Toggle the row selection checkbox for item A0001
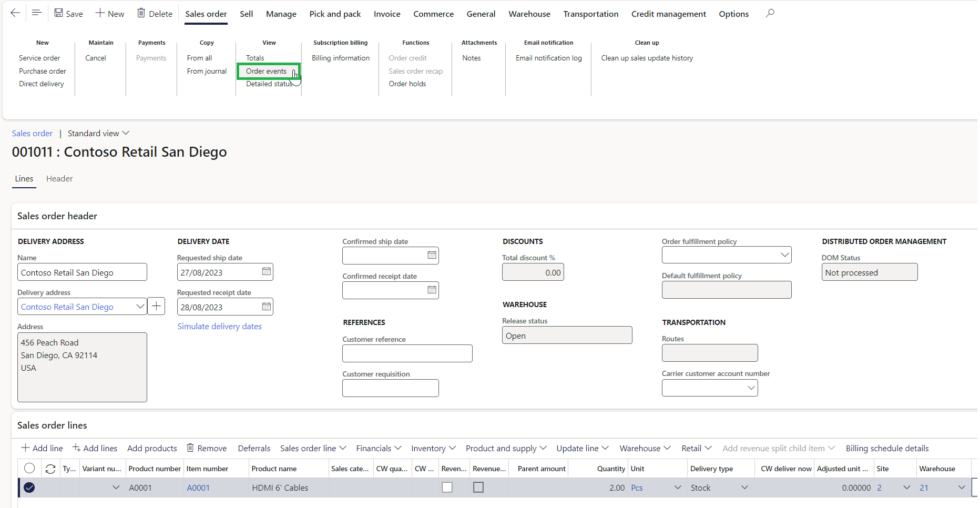 coord(29,487)
